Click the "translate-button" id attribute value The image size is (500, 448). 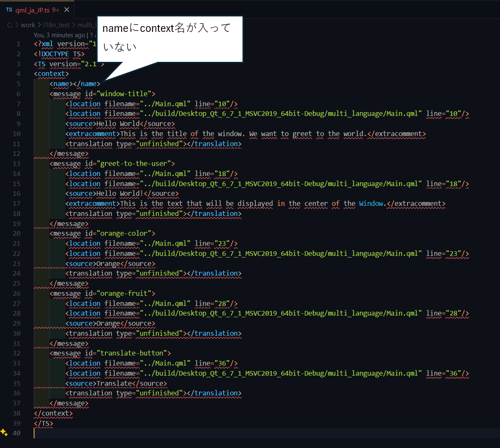pos(133,353)
